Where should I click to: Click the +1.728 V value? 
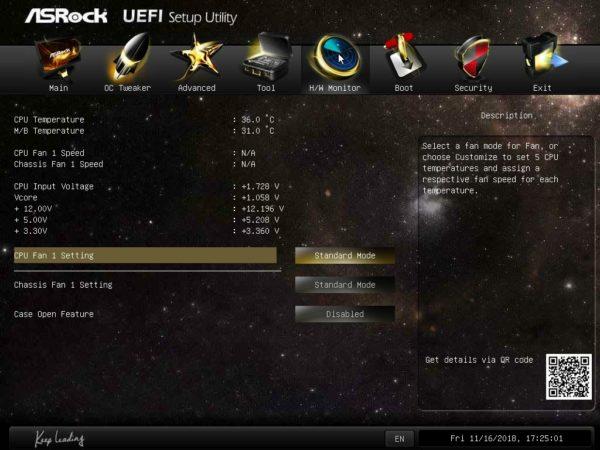point(260,186)
